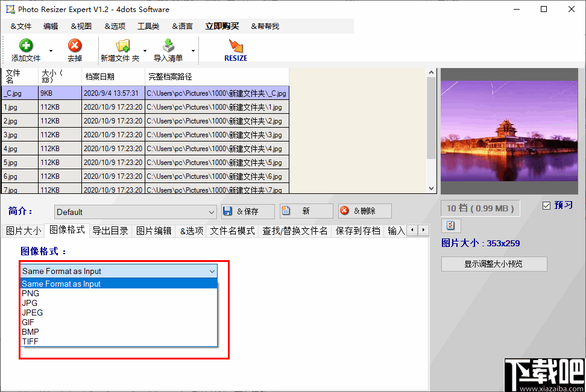The image size is (586, 392).
Task: Select PNG from the format list
Action: pos(30,293)
